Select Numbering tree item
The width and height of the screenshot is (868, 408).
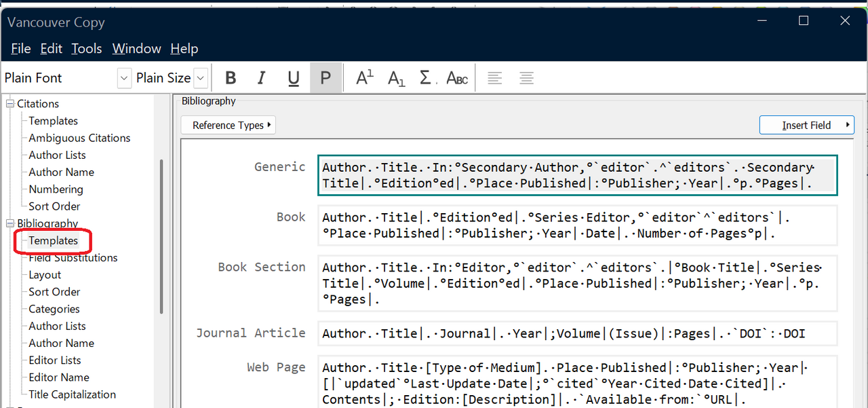[56, 189]
